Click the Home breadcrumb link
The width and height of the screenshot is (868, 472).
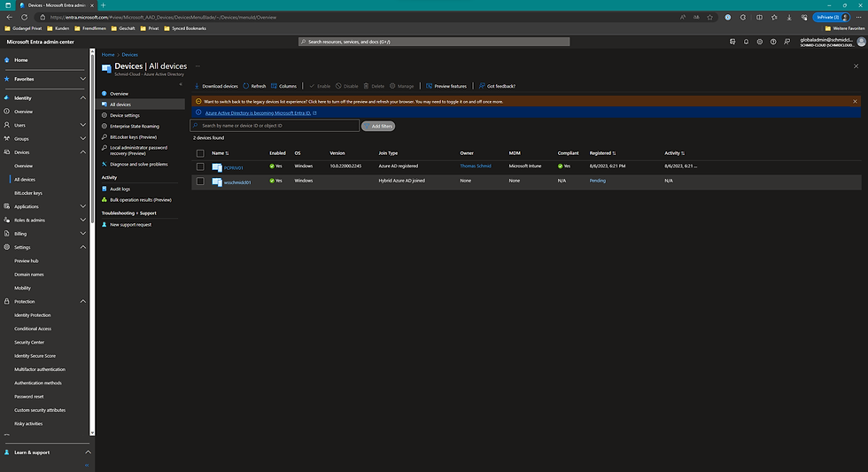pos(108,55)
